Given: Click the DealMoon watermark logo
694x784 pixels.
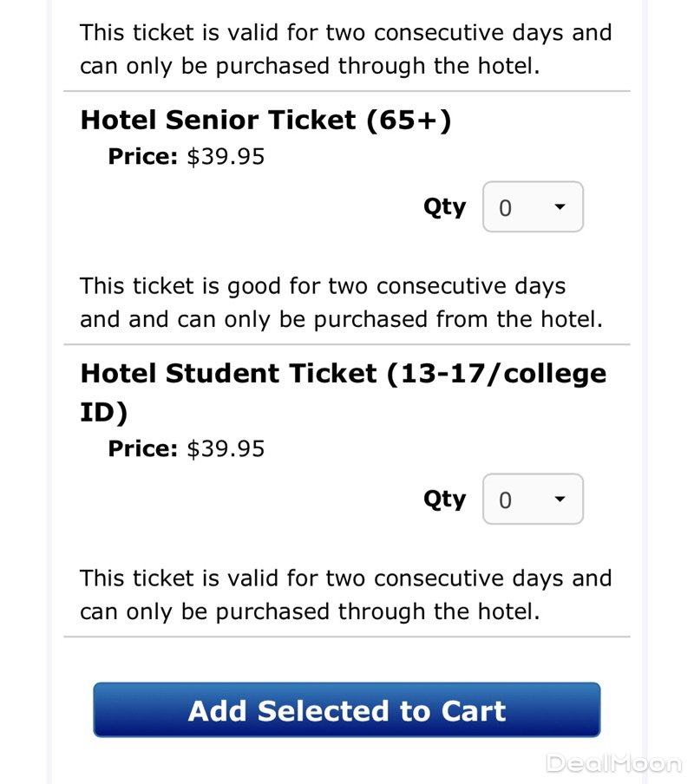Looking at the screenshot, I should [x=613, y=763].
